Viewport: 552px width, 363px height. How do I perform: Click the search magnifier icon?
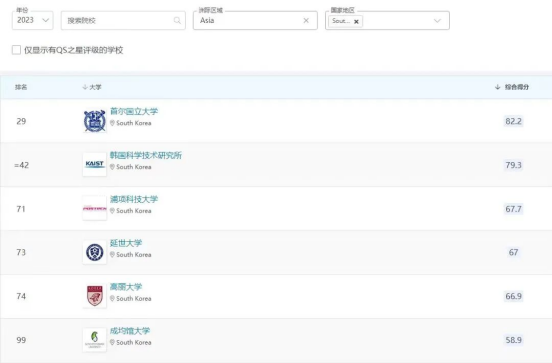click(x=177, y=20)
